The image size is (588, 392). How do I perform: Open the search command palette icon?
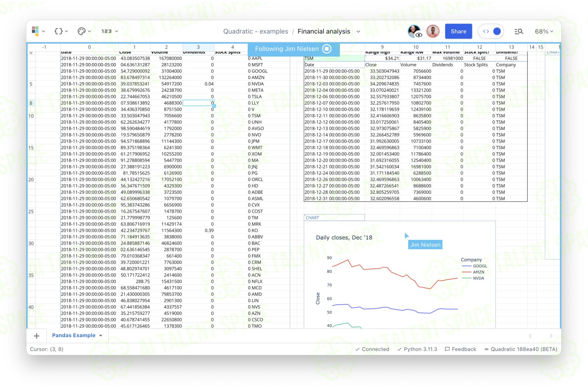pyautogui.click(x=519, y=31)
